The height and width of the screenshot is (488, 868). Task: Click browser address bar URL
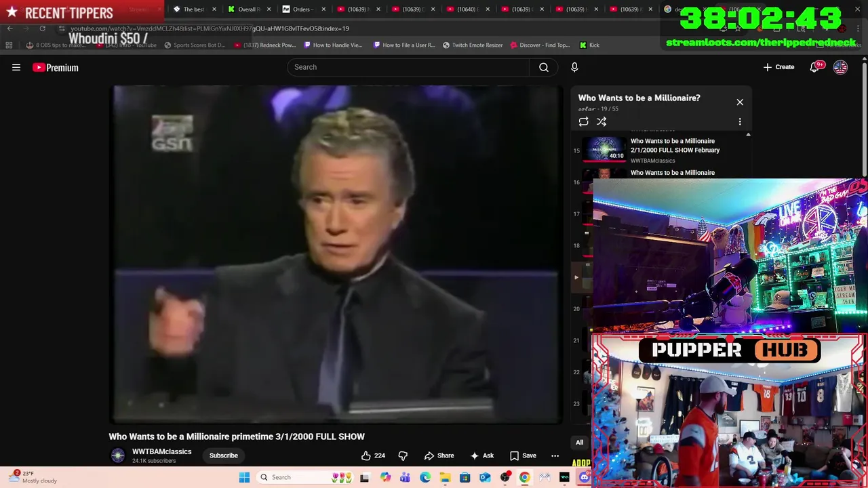210,28
